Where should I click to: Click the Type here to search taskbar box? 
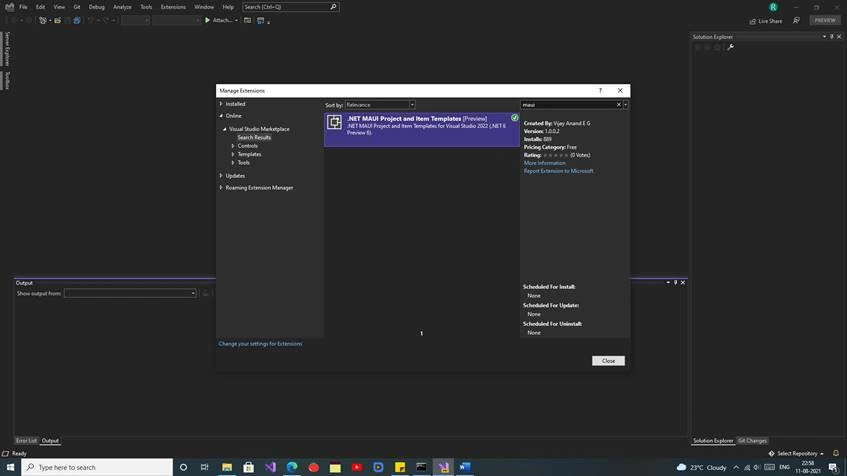(x=97, y=467)
